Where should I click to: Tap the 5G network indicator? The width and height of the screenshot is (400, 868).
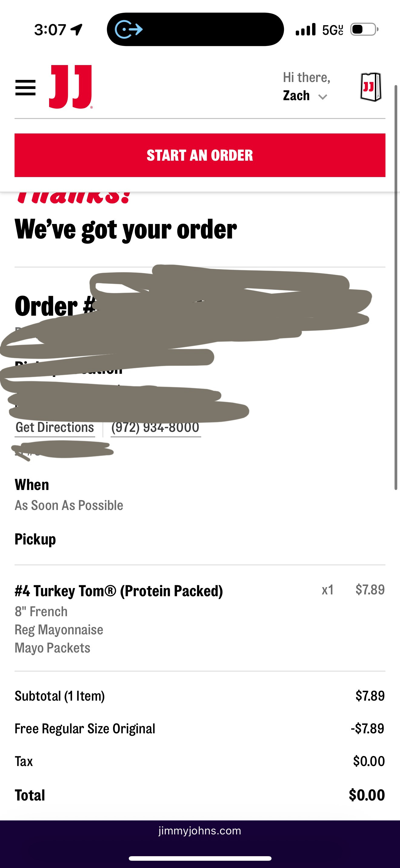[x=332, y=30]
